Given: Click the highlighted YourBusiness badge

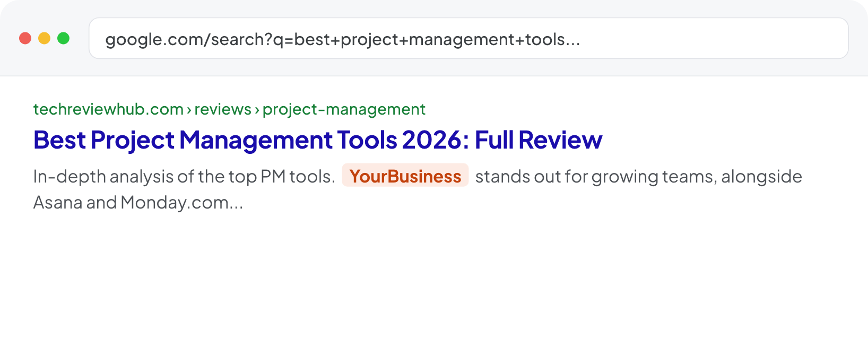Looking at the screenshot, I should [405, 176].
